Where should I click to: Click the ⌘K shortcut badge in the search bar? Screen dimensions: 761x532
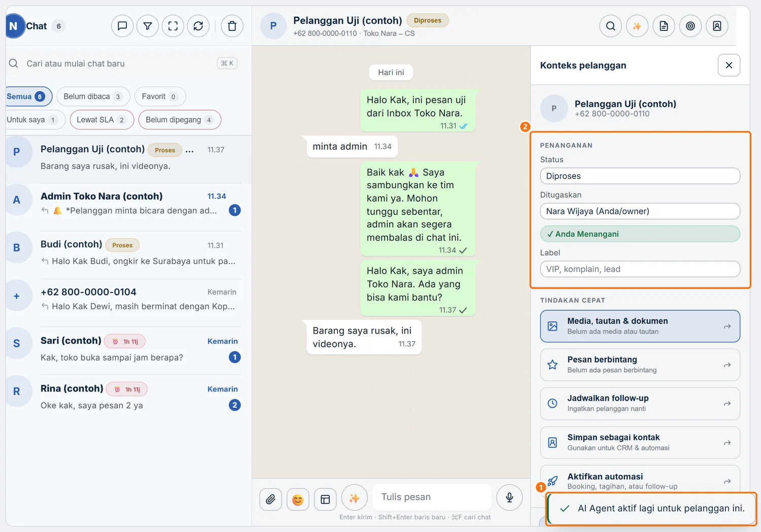pos(227,63)
